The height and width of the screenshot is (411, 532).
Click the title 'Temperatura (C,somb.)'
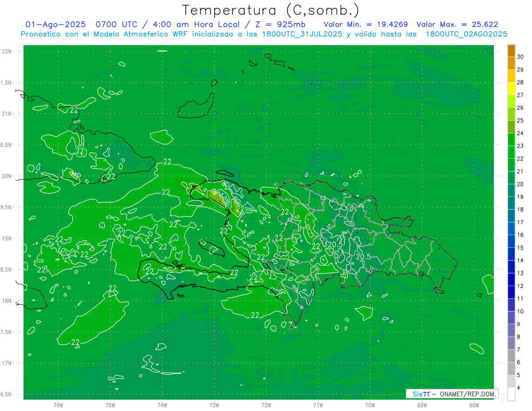[x=271, y=11]
